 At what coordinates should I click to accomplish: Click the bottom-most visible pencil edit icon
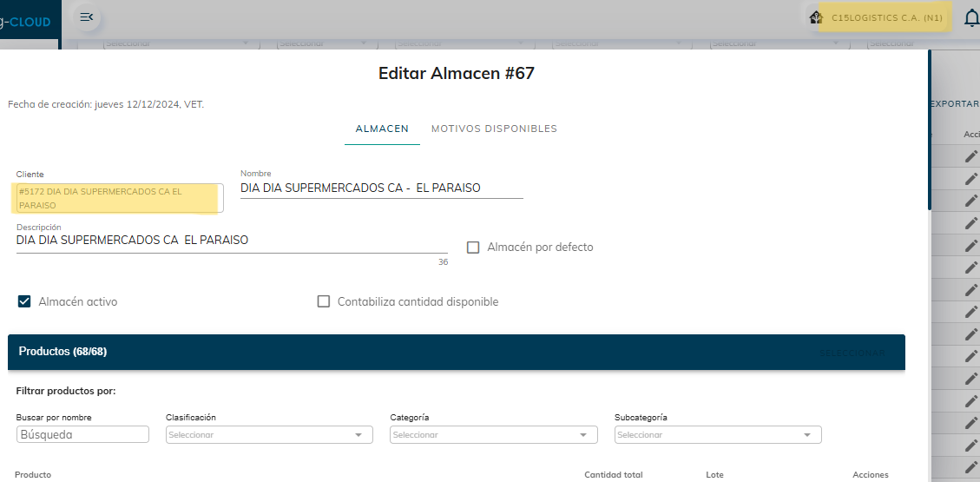pyautogui.click(x=971, y=467)
